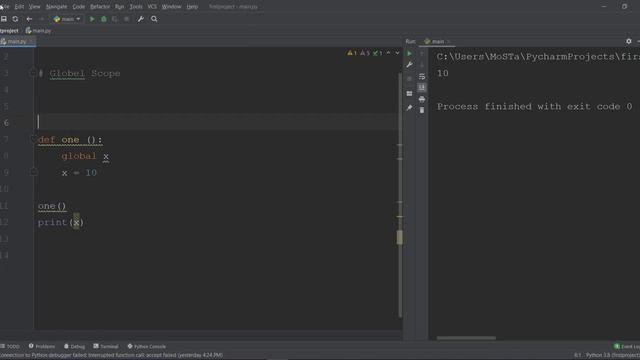The width and height of the screenshot is (640, 360).
Task: Open the Navigate menu
Action: 56,7
